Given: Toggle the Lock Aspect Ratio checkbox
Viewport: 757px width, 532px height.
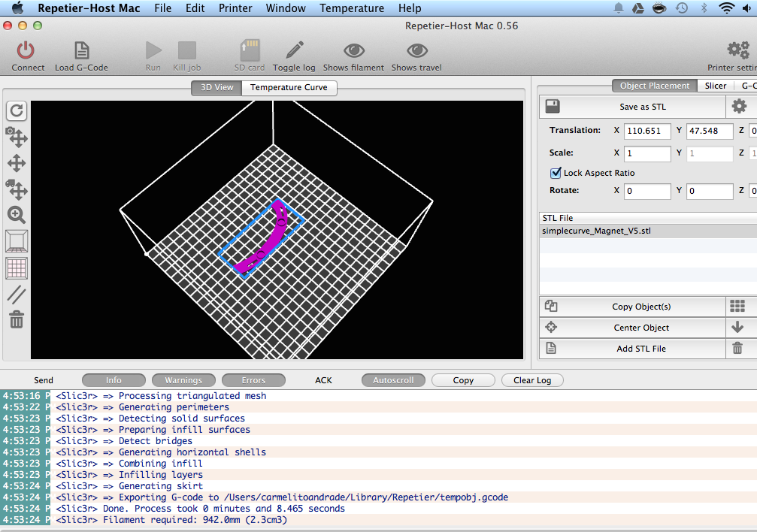Looking at the screenshot, I should click(556, 172).
